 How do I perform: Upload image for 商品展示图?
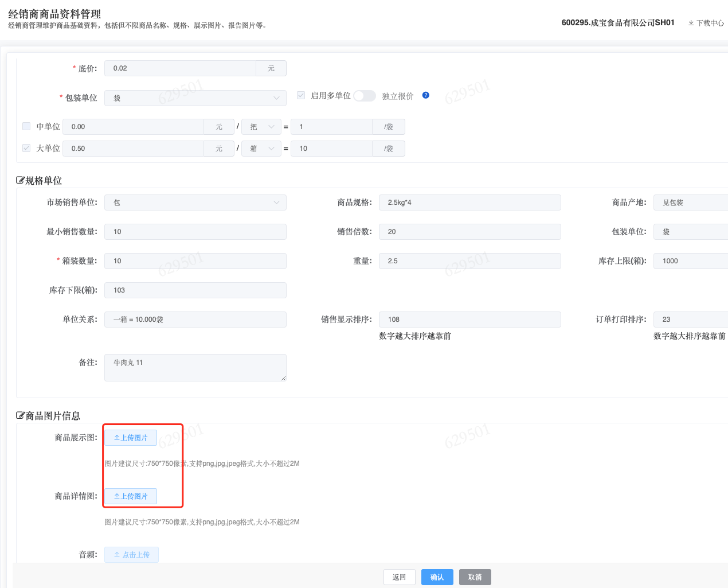point(131,438)
